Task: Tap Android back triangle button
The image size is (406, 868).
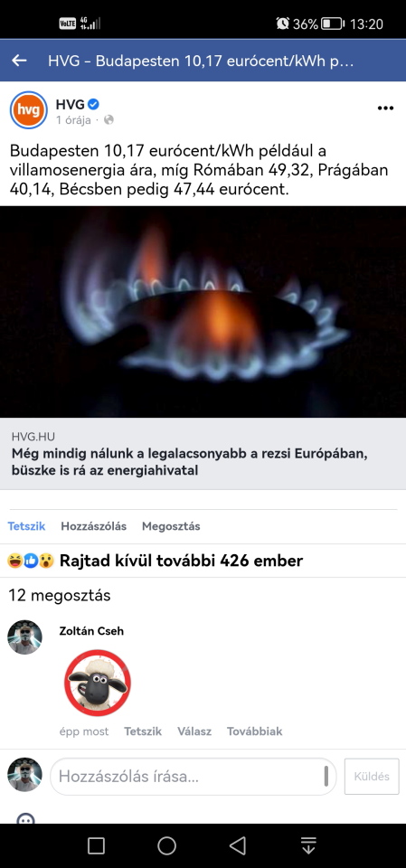Action: (x=238, y=845)
